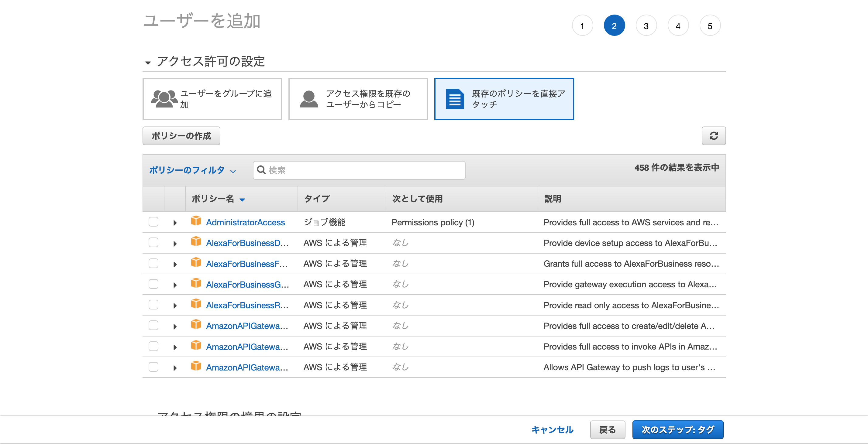The image size is (868, 444).
Task: Click the current step 2 indicator
Action: 614,26
